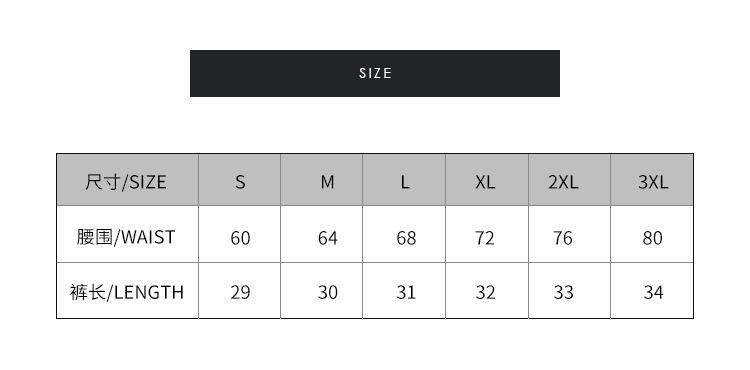Select length value 33 cell
The height and width of the screenshot is (370, 750).
tap(569, 291)
